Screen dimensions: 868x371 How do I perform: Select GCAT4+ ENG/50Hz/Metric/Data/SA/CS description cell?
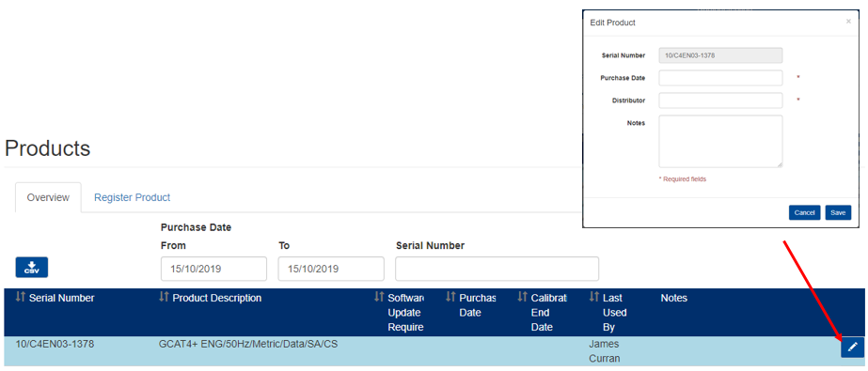pos(248,345)
